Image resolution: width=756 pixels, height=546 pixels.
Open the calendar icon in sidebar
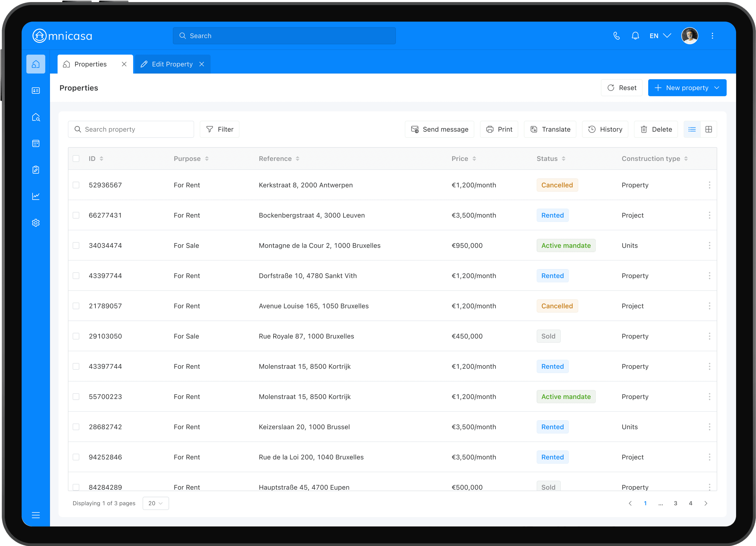(x=36, y=144)
